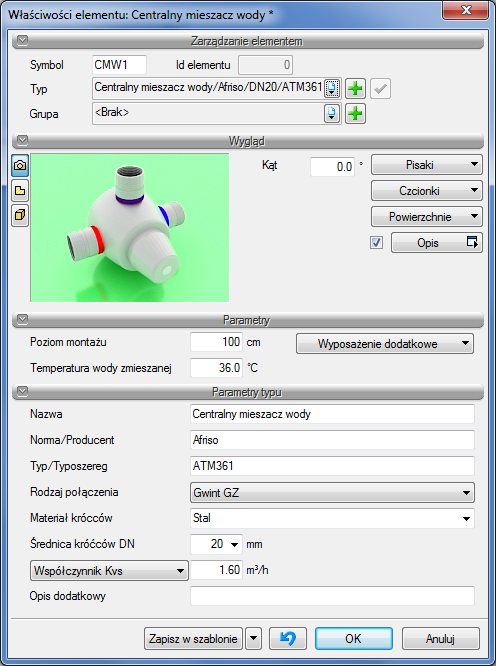The height and width of the screenshot is (666, 496).
Task: Click the OK button
Action: point(354,638)
